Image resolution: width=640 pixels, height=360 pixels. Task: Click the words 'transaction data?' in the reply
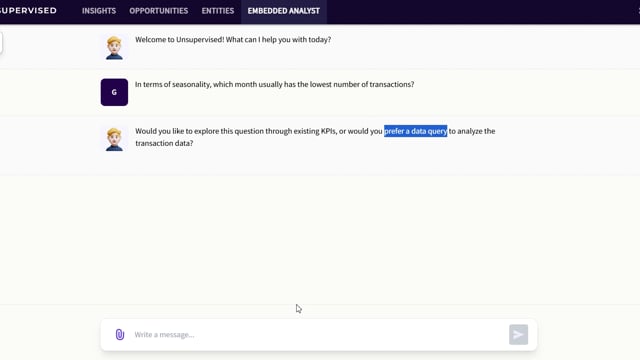point(164,143)
